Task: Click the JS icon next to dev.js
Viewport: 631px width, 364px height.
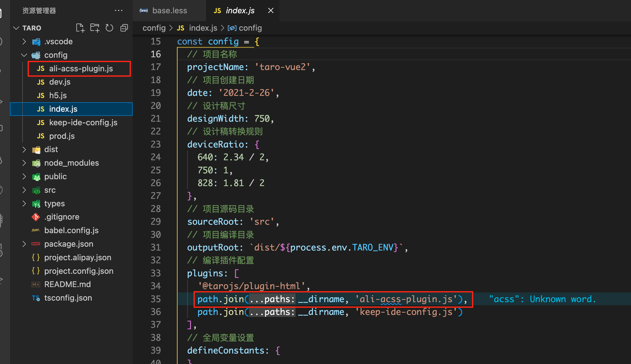Action: pos(40,82)
